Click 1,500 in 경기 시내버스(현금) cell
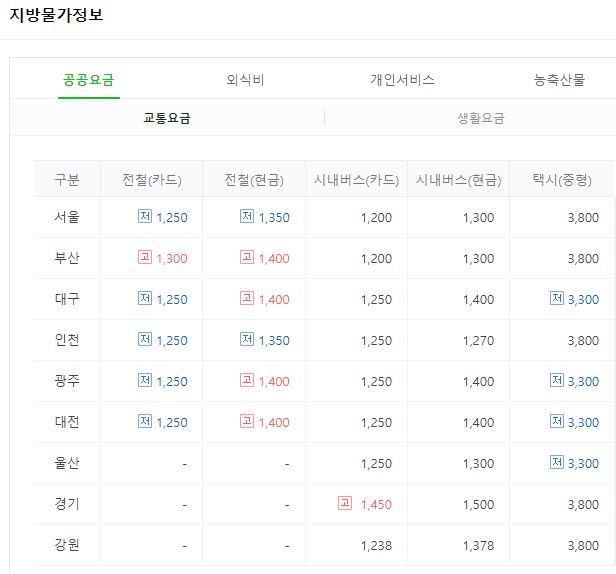The height and width of the screenshot is (574, 616). 478,504
